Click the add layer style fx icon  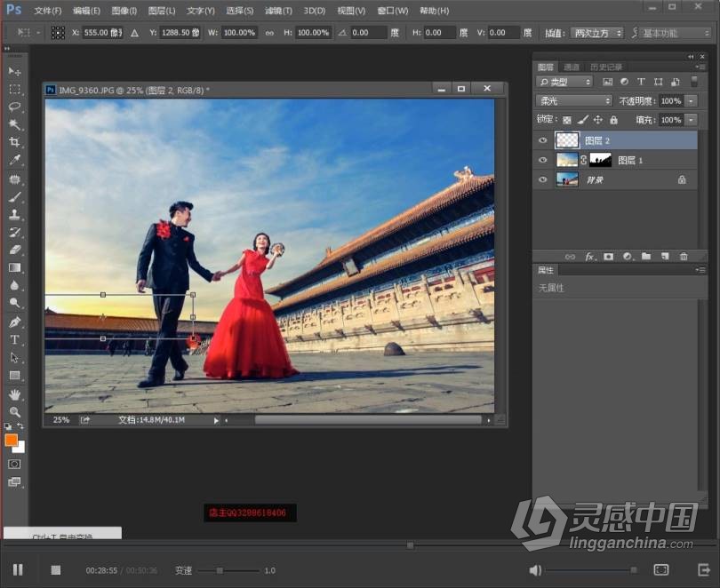tap(590, 257)
